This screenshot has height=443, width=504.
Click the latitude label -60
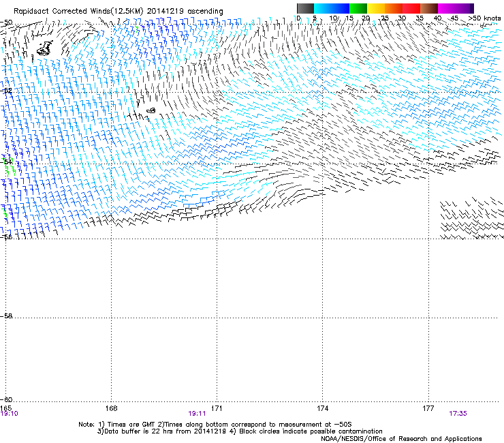click(x=6, y=399)
